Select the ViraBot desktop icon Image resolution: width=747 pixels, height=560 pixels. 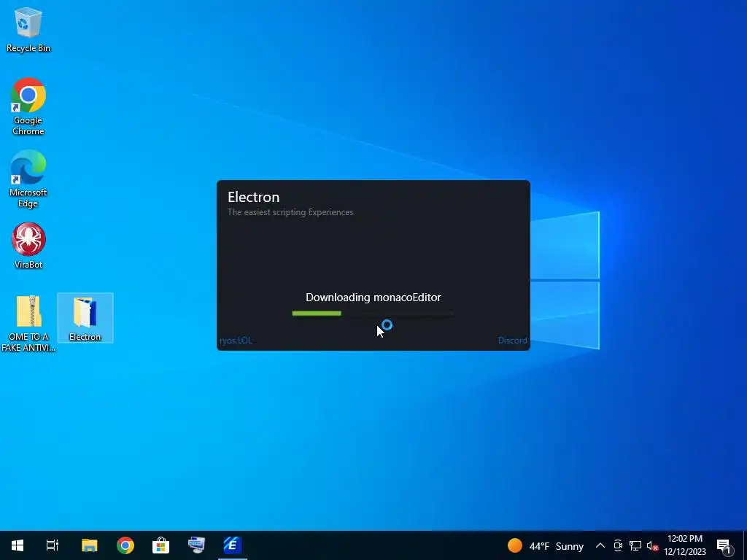[28, 246]
